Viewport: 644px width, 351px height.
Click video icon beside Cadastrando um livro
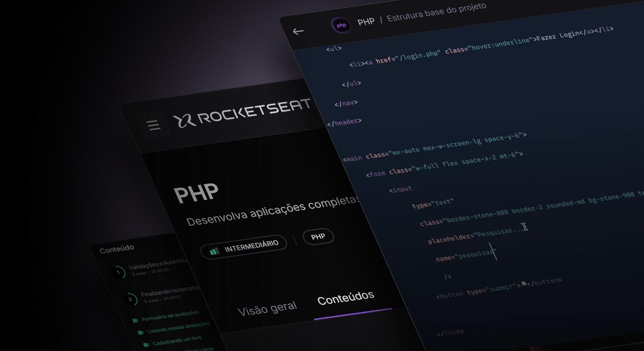146,345
